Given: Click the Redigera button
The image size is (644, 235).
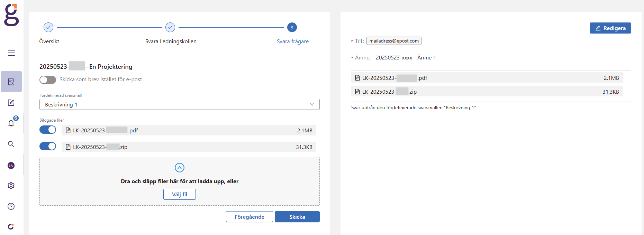Looking at the screenshot, I should pyautogui.click(x=610, y=28).
